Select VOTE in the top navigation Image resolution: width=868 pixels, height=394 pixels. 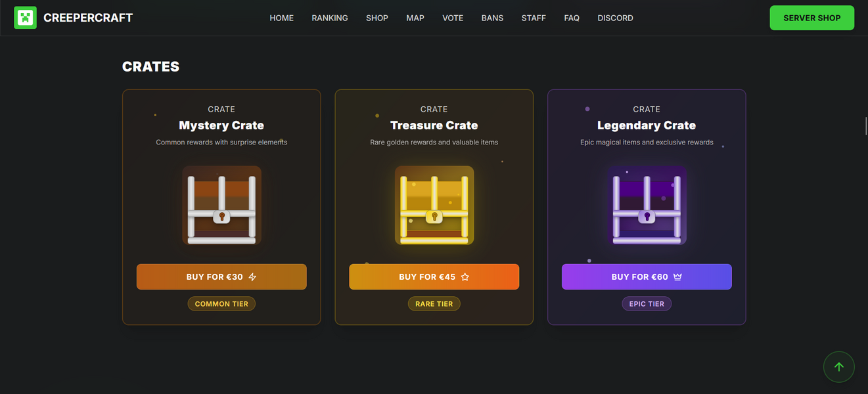(x=453, y=18)
